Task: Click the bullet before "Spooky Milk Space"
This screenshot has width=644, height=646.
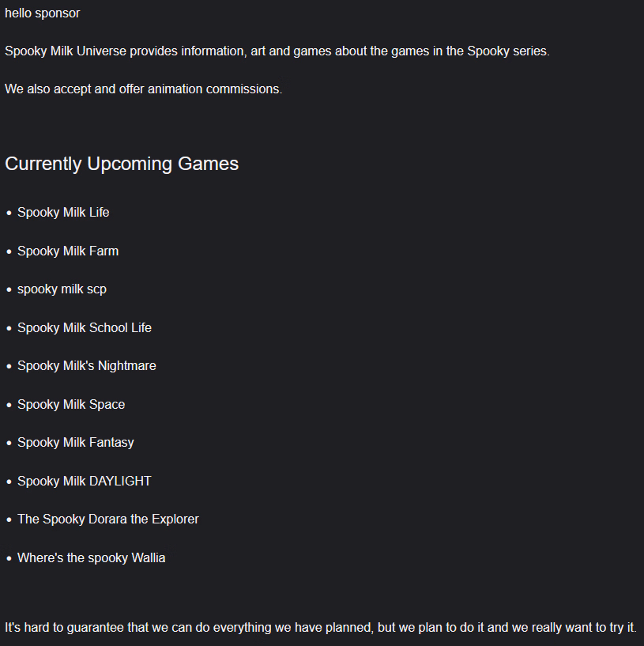Action: click(x=9, y=405)
